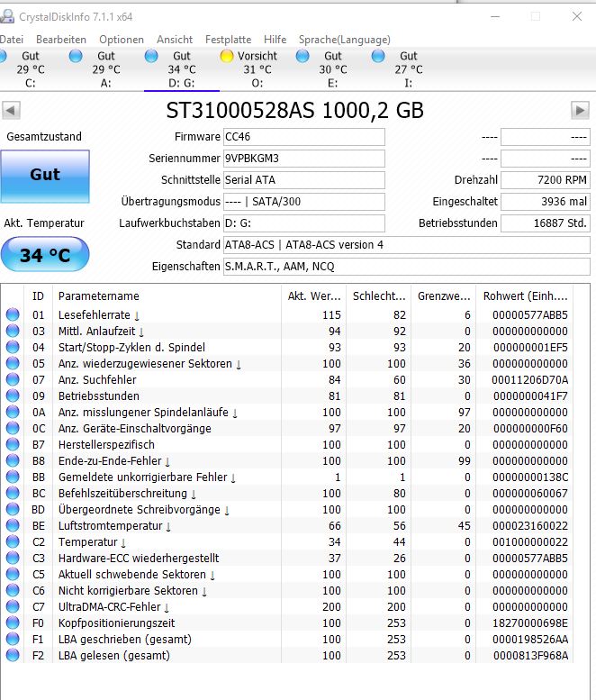Click status orb for ID C2 Temperatur row
This screenshot has width=596, height=700.
[x=13, y=541]
